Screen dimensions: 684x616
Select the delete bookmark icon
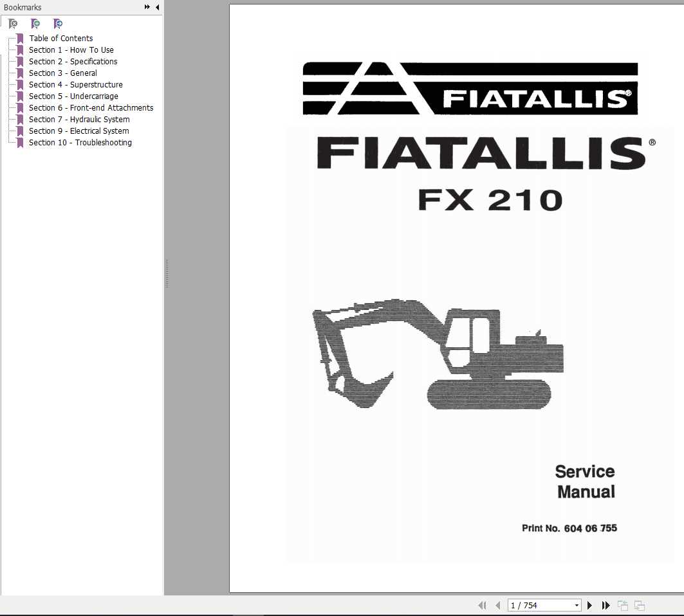tap(12, 24)
